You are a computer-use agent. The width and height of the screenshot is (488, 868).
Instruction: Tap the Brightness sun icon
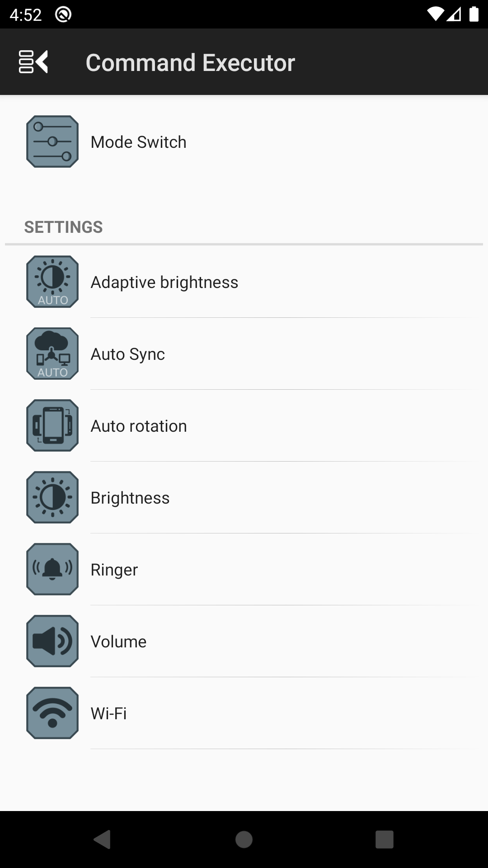52,498
